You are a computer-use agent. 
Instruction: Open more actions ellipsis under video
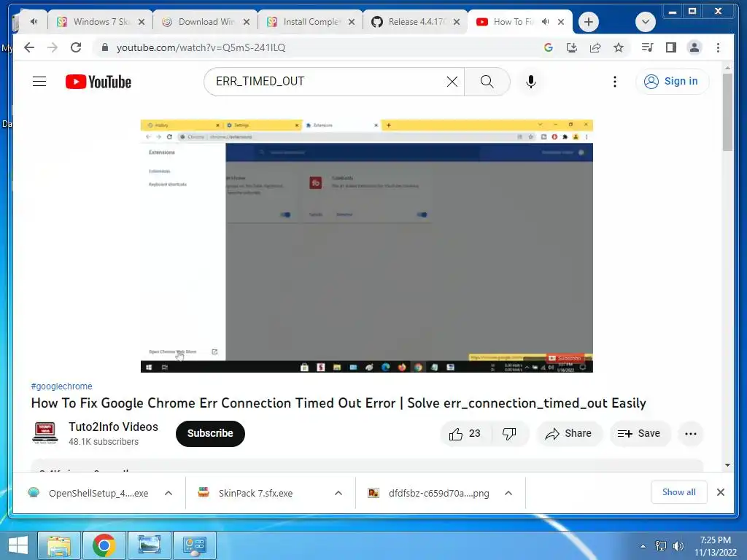(x=690, y=434)
